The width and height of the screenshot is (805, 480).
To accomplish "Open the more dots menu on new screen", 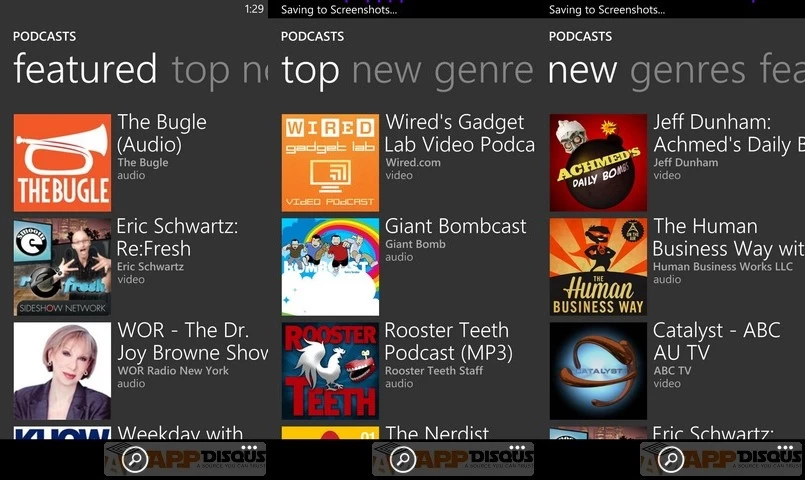I will tap(786, 448).
